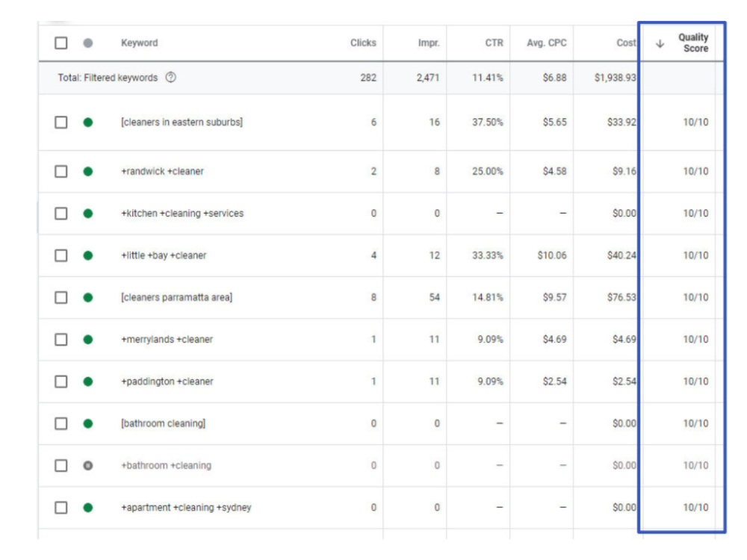747x560 pixels.
Task: Click status dot for +merrylands +cleaner
Action: (x=88, y=340)
